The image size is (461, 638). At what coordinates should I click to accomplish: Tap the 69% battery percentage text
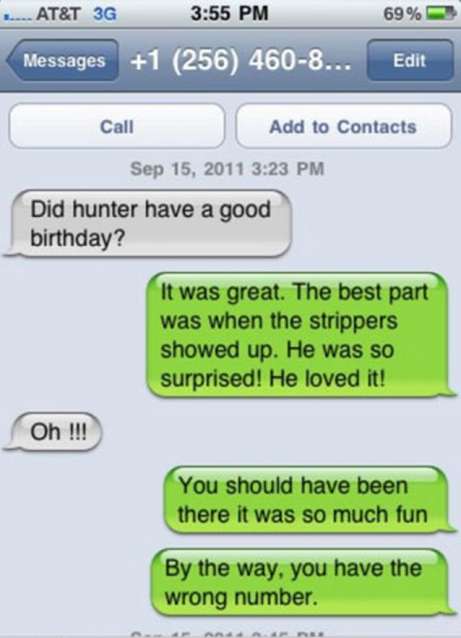(x=402, y=14)
